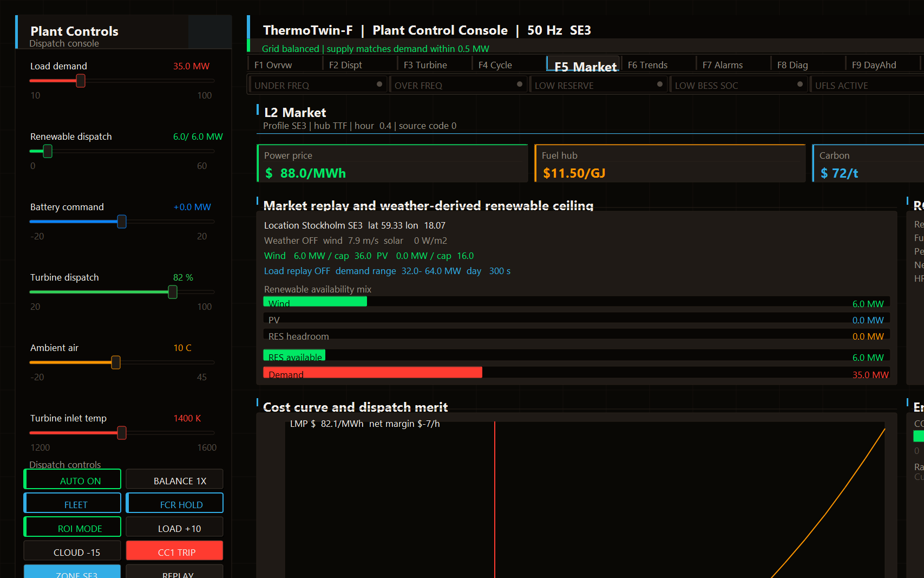Switch to the F8 Diag tab
Image resolution: width=924 pixels, height=578 pixels.
point(807,64)
